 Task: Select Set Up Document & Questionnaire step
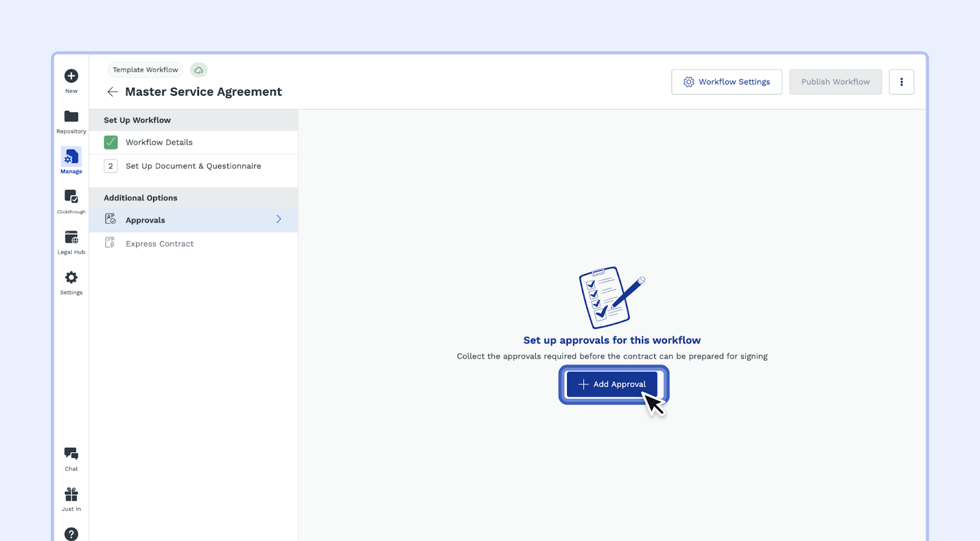tap(194, 166)
